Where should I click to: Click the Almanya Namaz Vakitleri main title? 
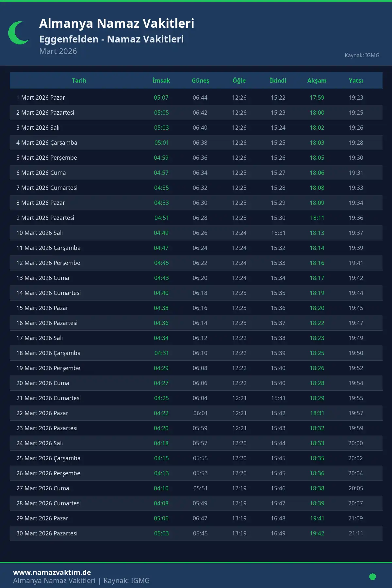pos(117,24)
